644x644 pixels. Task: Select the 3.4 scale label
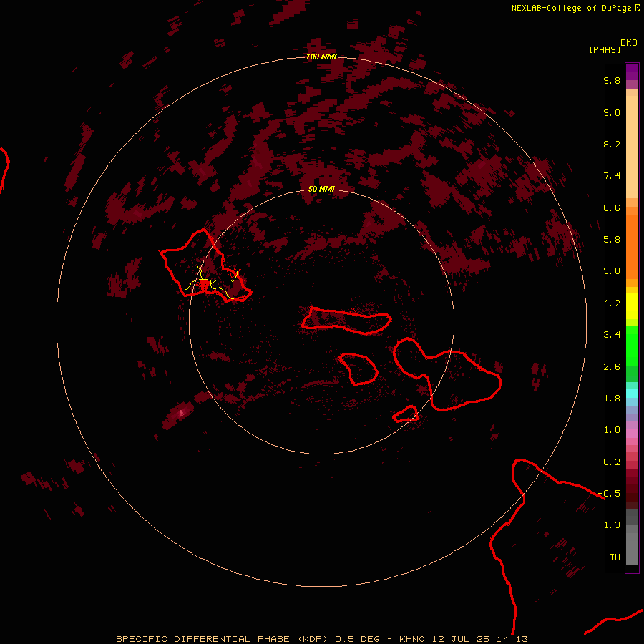(x=612, y=335)
